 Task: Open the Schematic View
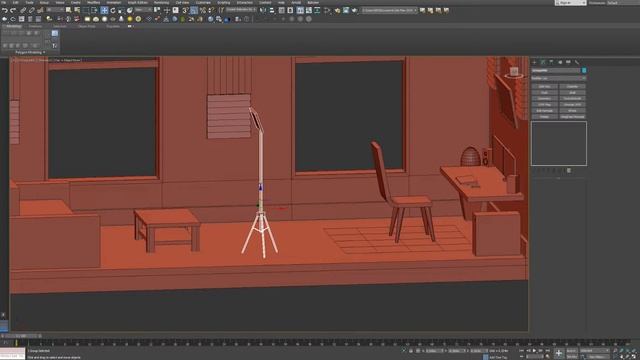(x=317, y=10)
